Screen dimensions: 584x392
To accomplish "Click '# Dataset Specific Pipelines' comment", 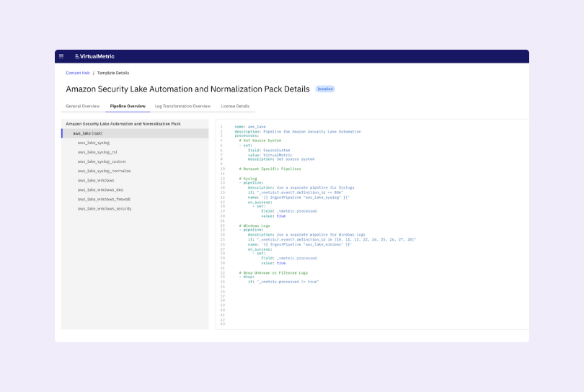I will click(x=270, y=169).
